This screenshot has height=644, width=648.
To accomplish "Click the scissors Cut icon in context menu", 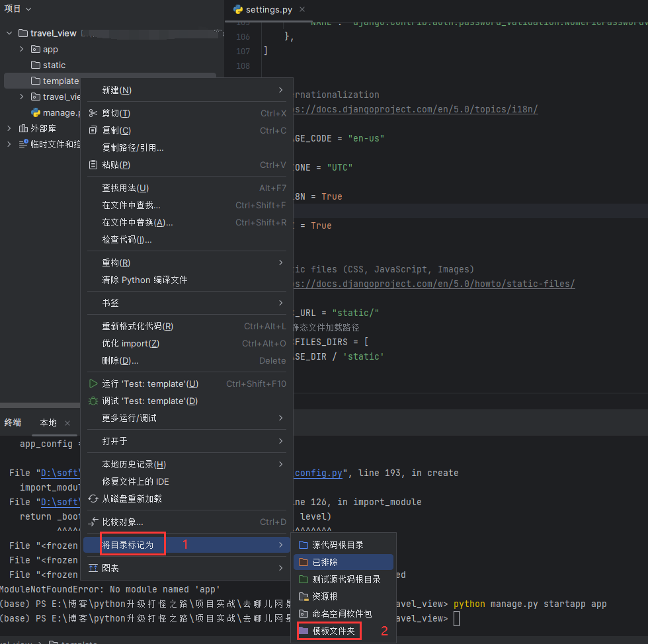I will (x=93, y=113).
